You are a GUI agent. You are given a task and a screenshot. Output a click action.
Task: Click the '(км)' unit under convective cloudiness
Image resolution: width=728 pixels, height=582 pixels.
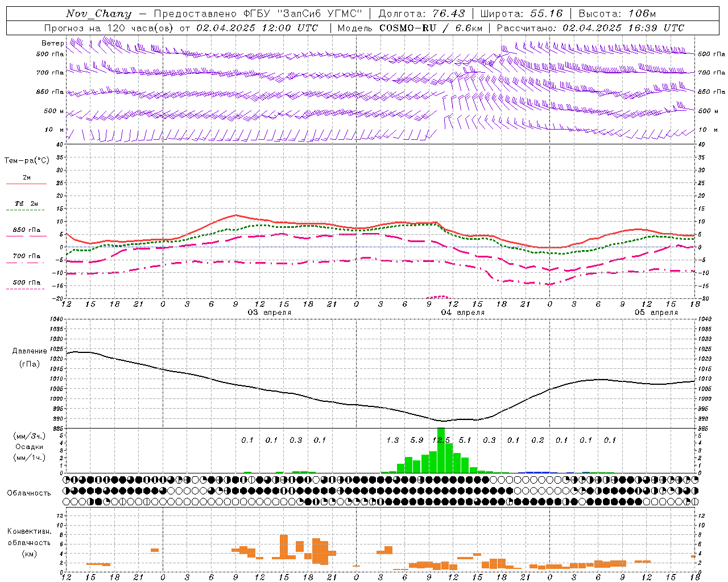coord(30,554)
